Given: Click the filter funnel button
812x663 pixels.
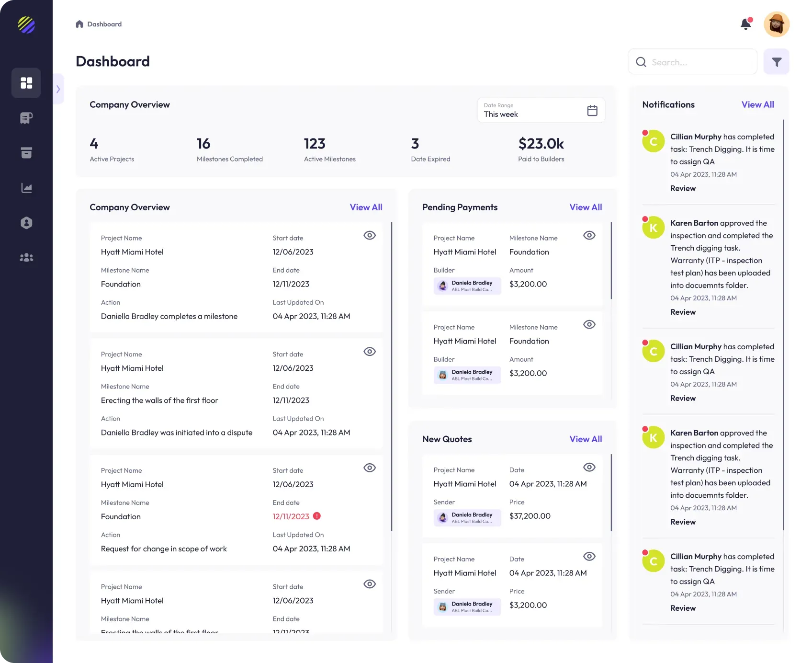Looking at the screenshot, I should pos(776,62).
